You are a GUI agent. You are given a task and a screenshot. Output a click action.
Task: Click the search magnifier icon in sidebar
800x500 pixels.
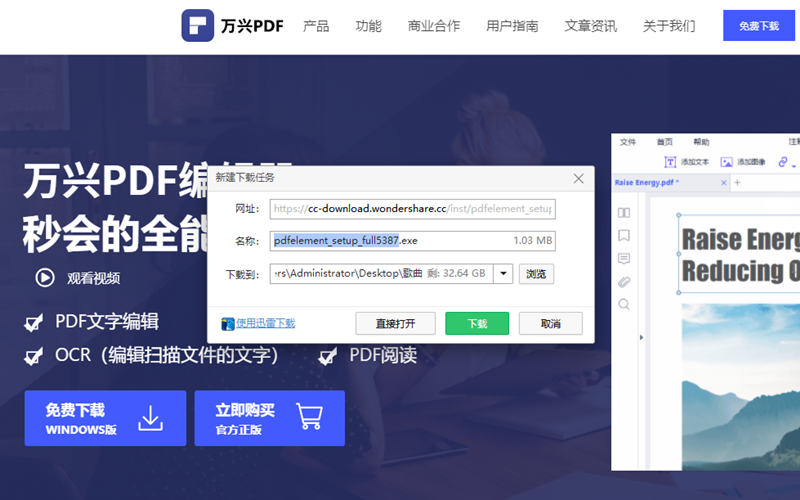point(624,305)
